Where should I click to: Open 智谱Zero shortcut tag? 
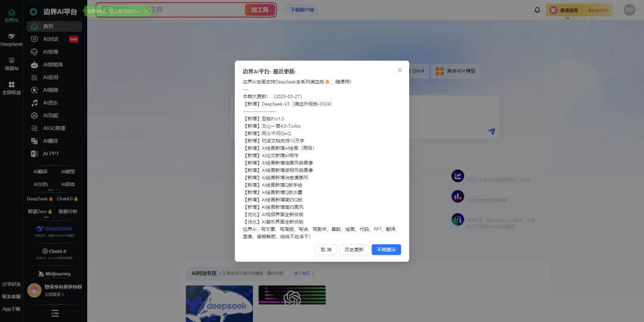point(40,211)
